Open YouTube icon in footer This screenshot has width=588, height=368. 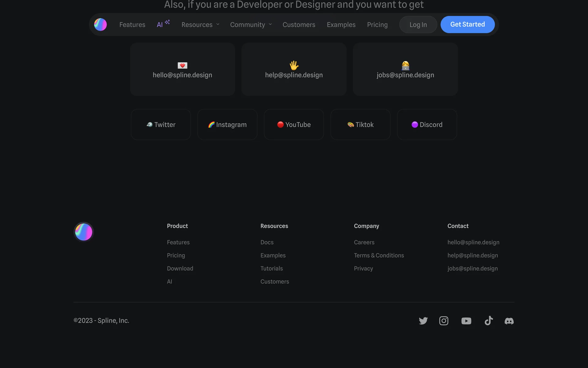point(466,321)
